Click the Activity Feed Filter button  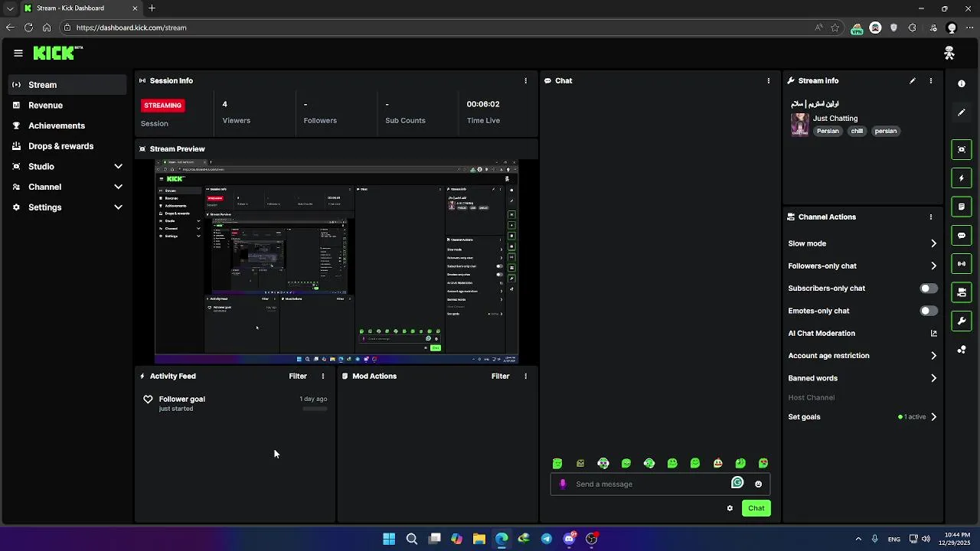pos(298,376)
